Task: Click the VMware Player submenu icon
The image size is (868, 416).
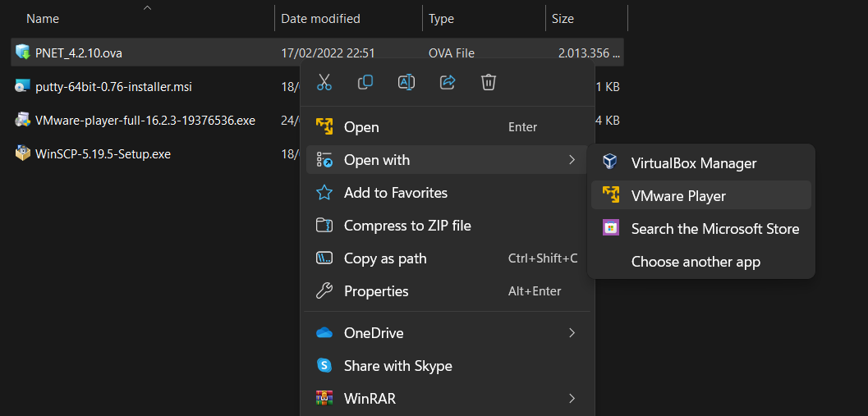Action: (610, 194)
